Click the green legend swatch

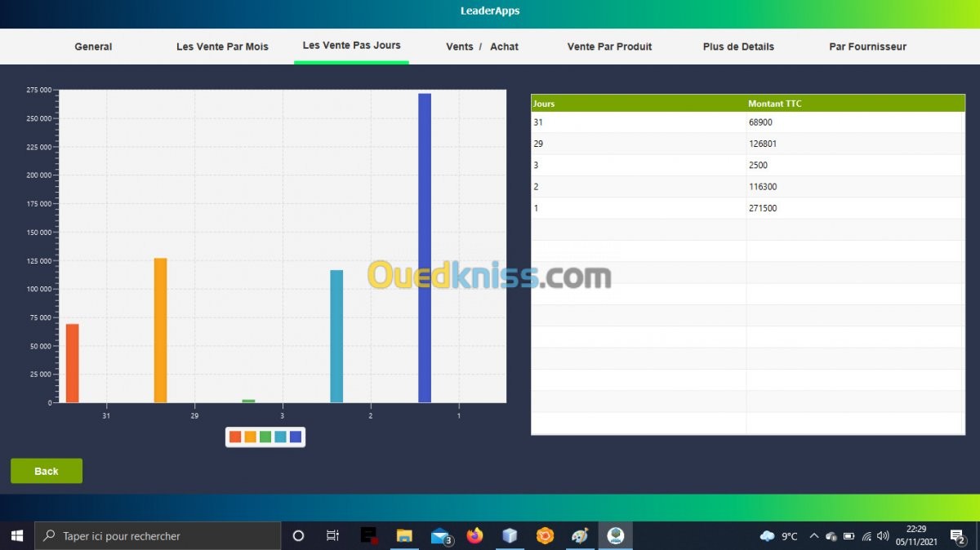pyautogui.click(x=265, y=437)
